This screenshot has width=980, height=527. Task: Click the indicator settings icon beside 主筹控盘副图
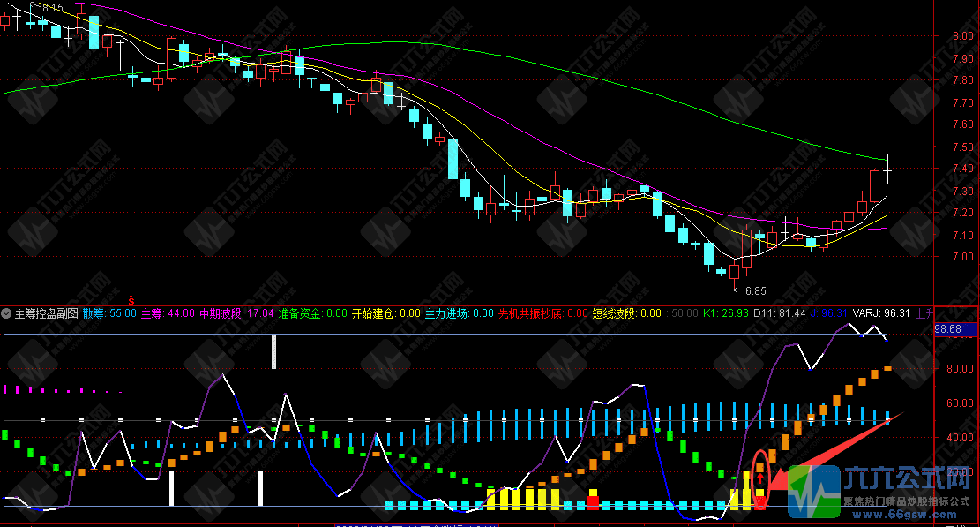click(7, 313)
